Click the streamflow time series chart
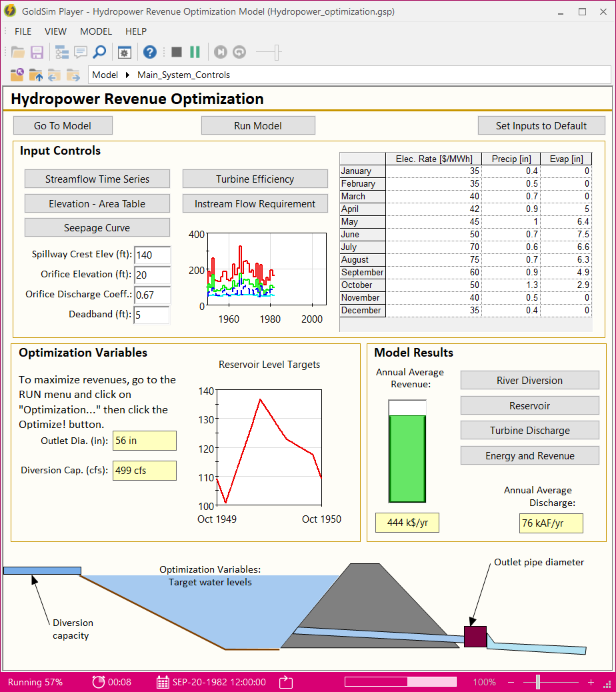 (x=267, y=269)
